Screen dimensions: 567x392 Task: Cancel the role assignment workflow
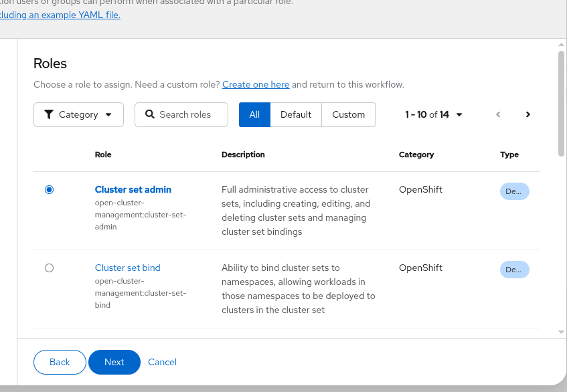[162, 362]
